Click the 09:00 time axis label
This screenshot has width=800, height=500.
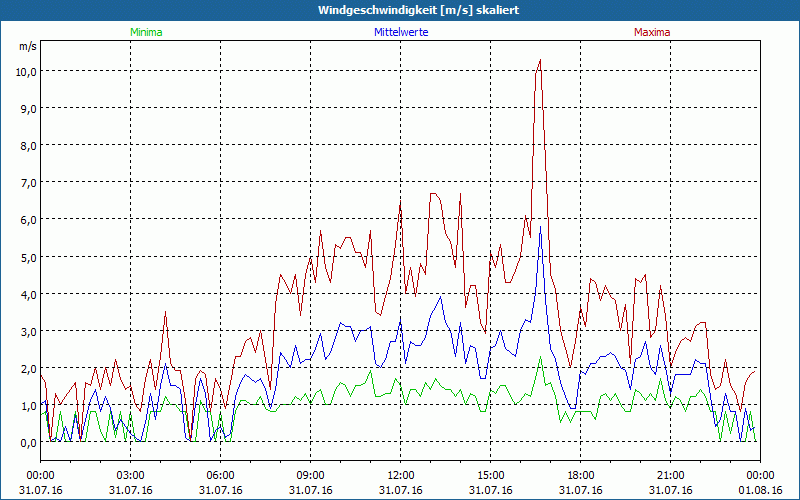coord(310,476)
